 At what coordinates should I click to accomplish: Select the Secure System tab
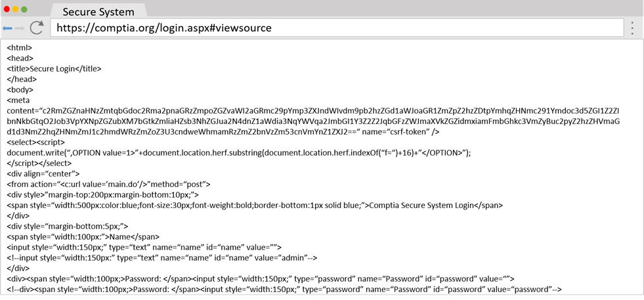point(98,12)
